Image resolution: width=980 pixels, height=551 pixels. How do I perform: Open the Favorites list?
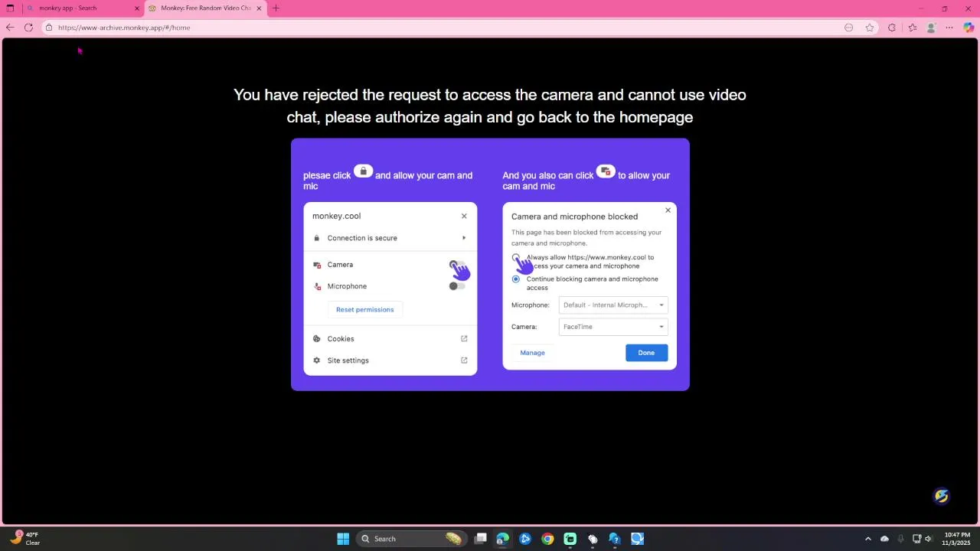point(912,28)
